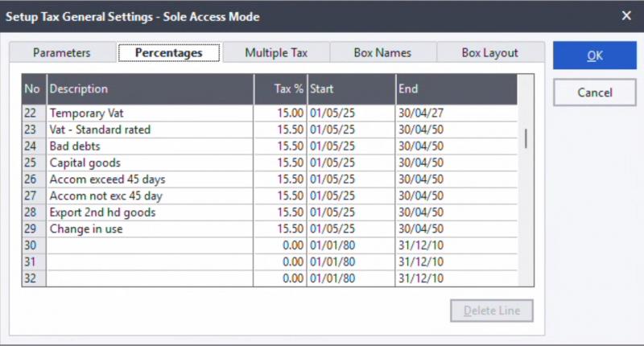The width and height of the screenshot is (644, 346).
Task: Click the Description column header
Action: pos(149,89)
